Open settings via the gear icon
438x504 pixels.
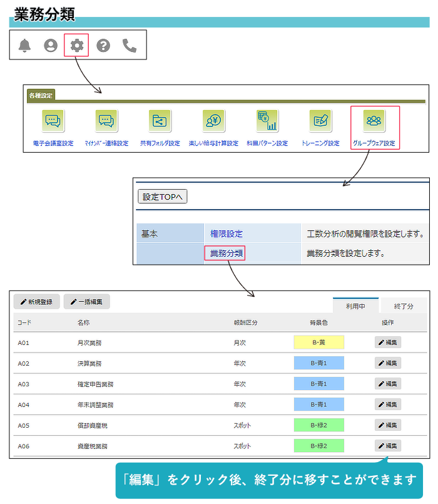77,45
